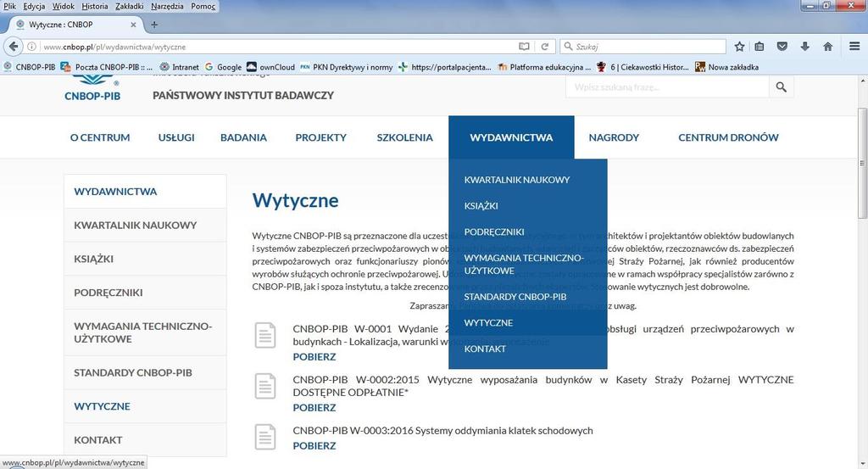Click the Szukaj browser search box
Viewport: 868px width, 469px height.
[x=643, y=47]
